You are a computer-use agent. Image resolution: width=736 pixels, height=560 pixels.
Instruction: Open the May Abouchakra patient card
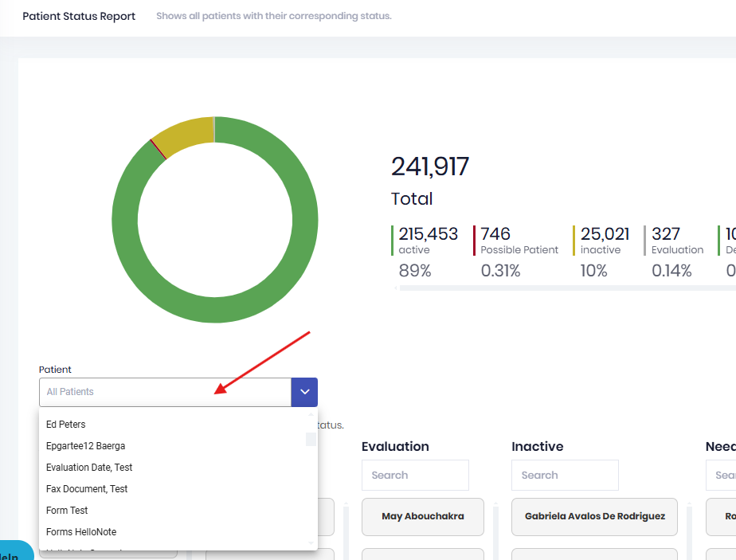click(422, 517)
